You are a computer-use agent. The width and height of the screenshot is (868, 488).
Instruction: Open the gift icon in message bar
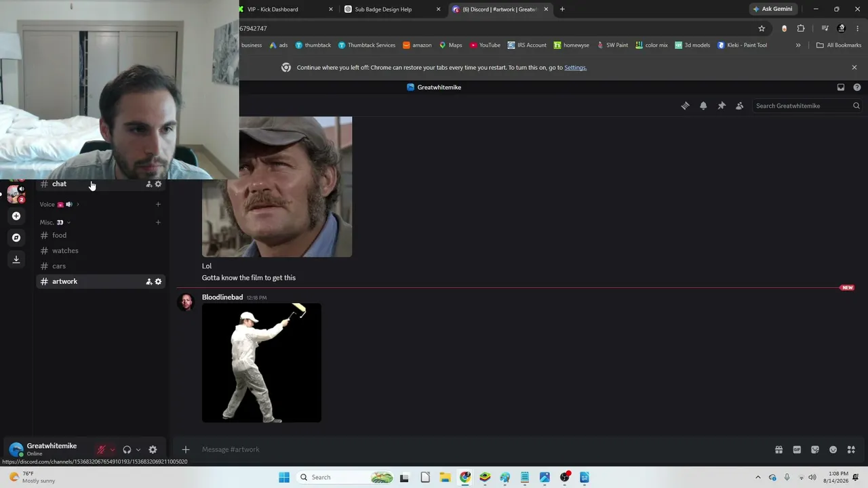click(x=779, y=449)
